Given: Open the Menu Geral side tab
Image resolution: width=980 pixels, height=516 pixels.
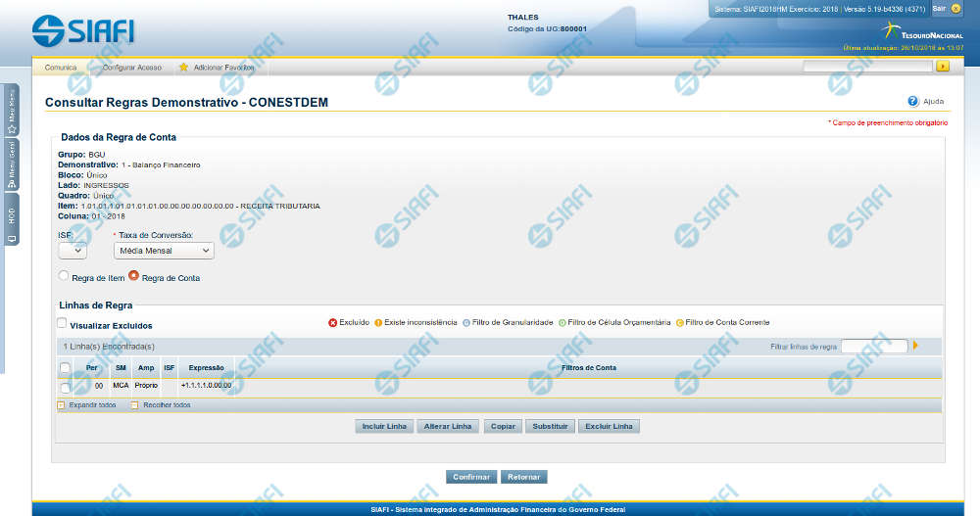Looking at the screenshot, I should click(11, 164).
